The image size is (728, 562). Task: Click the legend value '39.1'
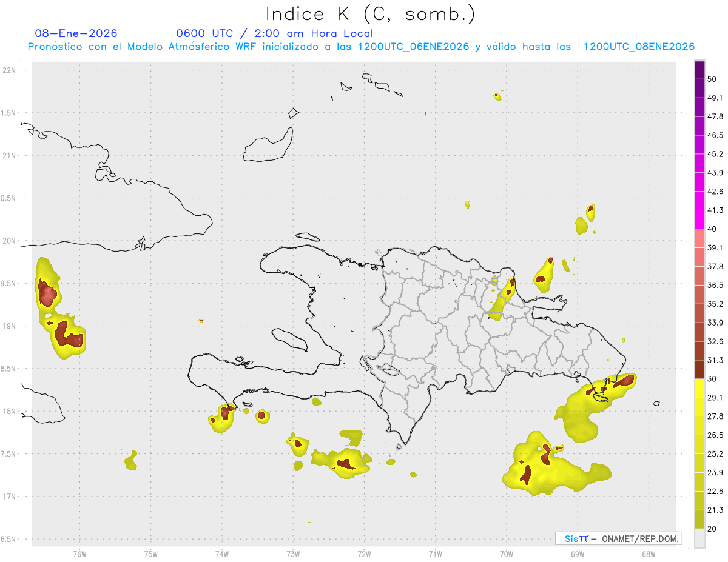[x=715, y=248]
